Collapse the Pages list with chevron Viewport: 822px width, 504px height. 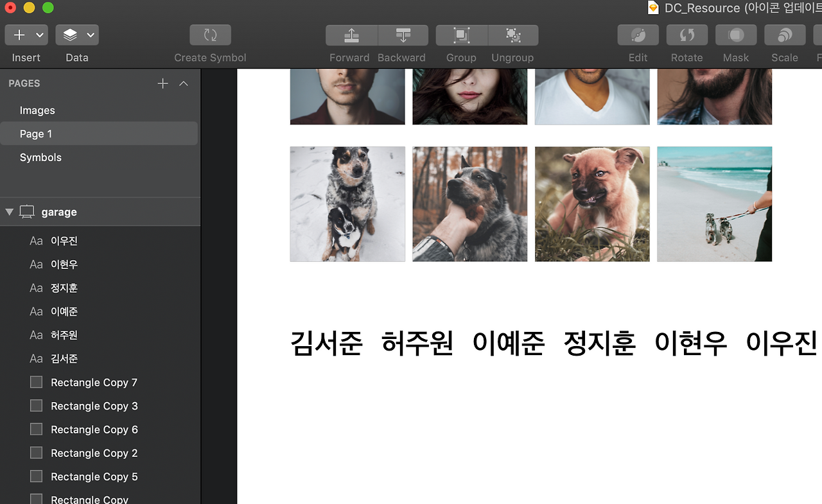click(184, 83)
